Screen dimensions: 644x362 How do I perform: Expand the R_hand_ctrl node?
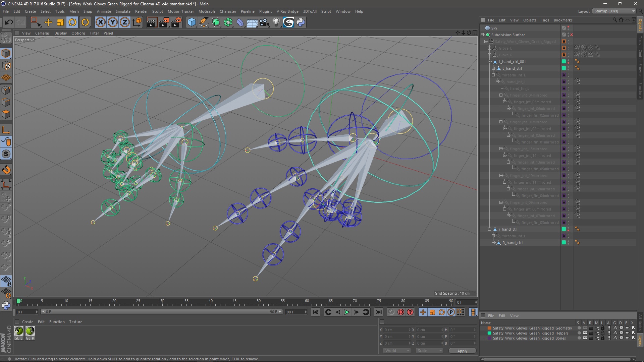(493, 243)
